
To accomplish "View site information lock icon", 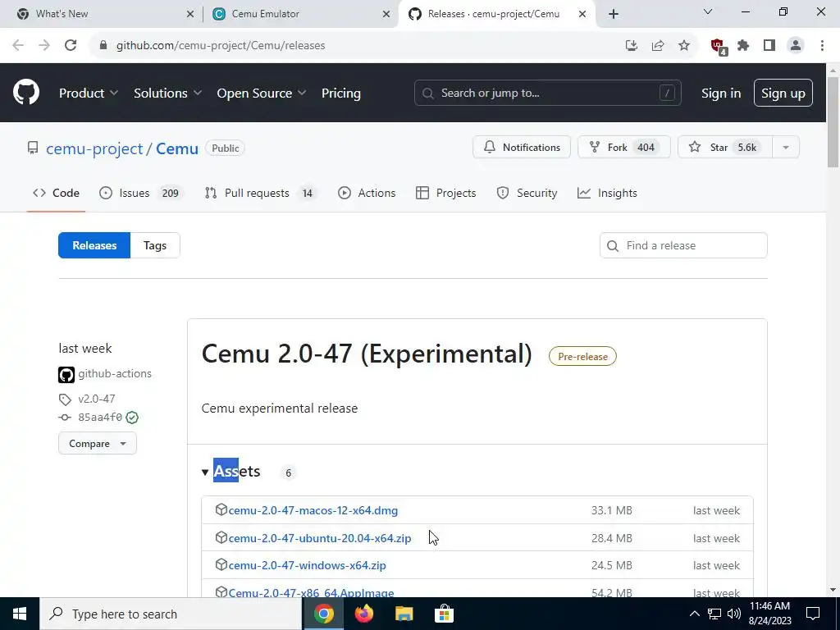I will coord(103,46).
